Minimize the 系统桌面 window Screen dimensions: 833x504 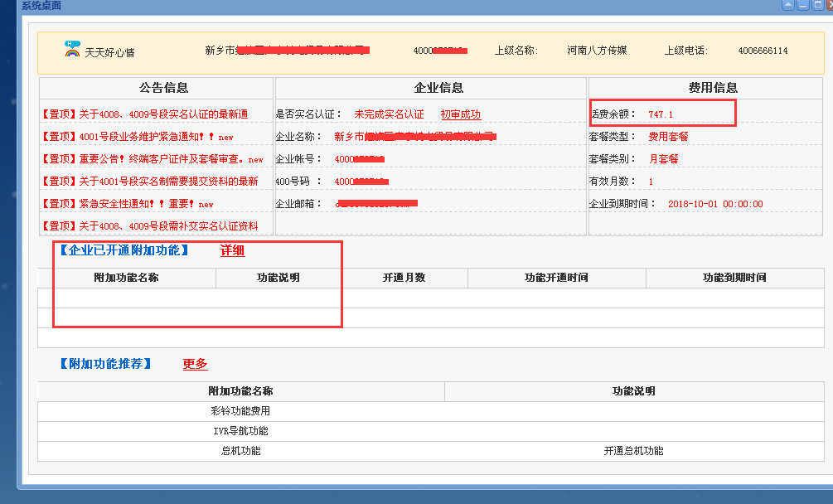(x=803, y=5)
